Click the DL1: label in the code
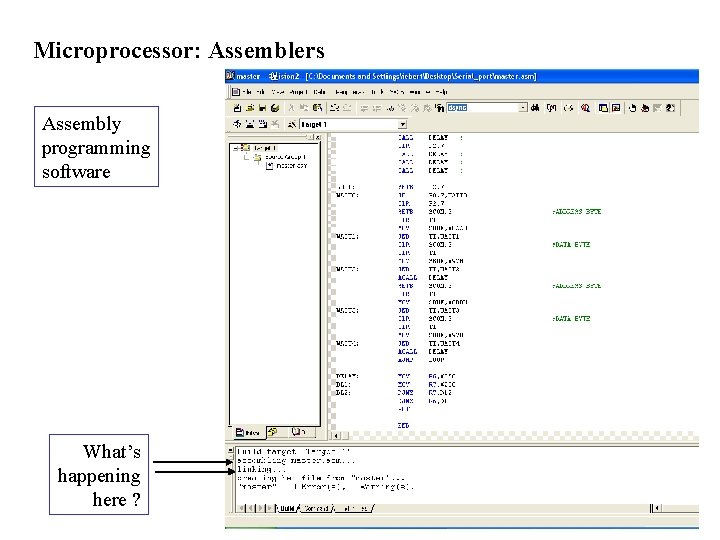Image resolution: width=720 pixels, height=540 pixels. pyautogui.click(x=343, y=384)
